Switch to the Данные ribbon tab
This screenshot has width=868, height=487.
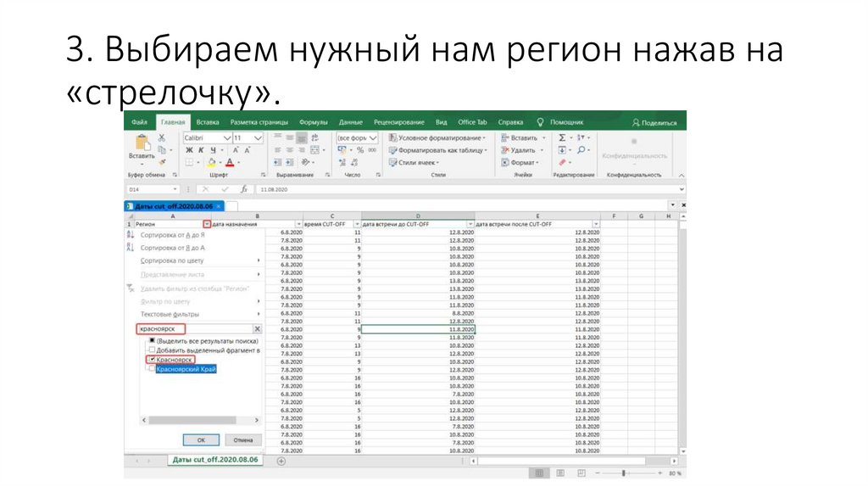click(351, 122)
